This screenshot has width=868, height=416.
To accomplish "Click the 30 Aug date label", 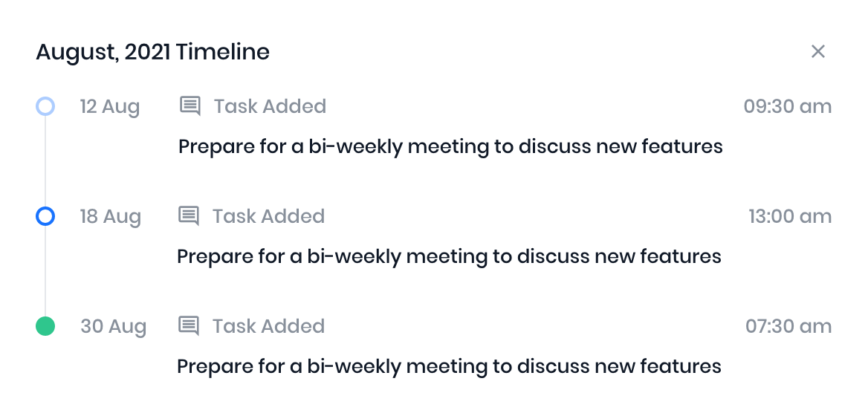I will click(x=113, y=326).
